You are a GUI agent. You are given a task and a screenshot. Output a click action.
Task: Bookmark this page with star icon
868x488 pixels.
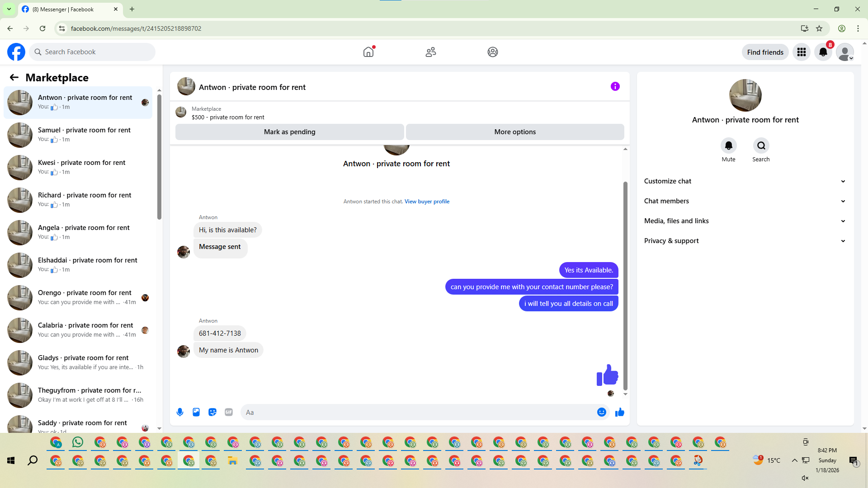point(819,28)
